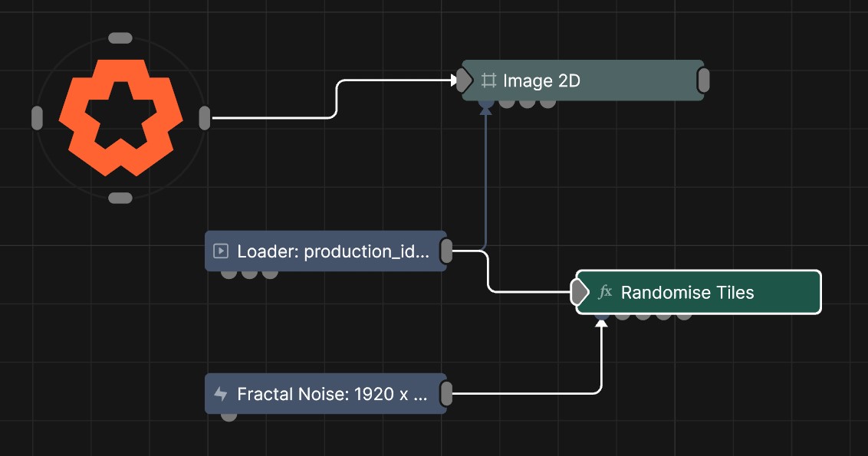The image size is (868, 456).
Task: Click the fx icon on Randomise Tiles
Action: coord(605,292)
